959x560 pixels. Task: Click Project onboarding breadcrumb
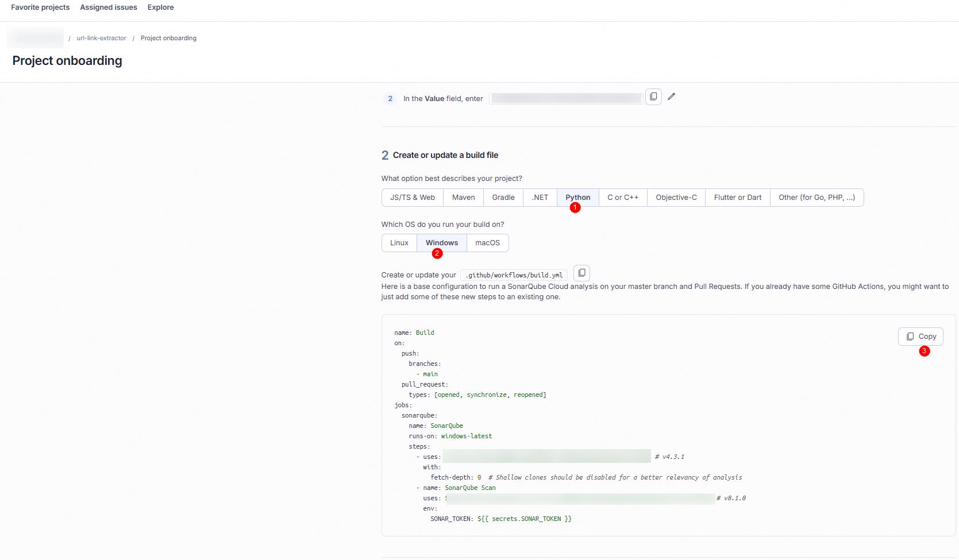168,38
